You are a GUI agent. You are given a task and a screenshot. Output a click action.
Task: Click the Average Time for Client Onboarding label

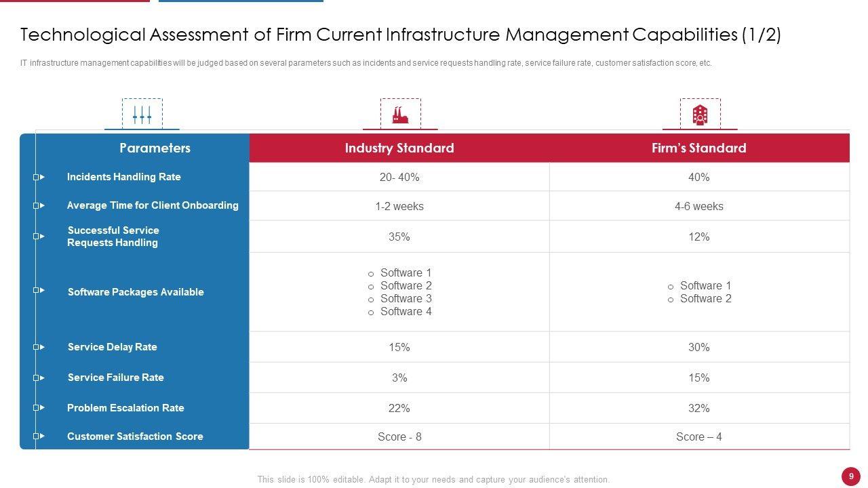[x=153, y=205]
